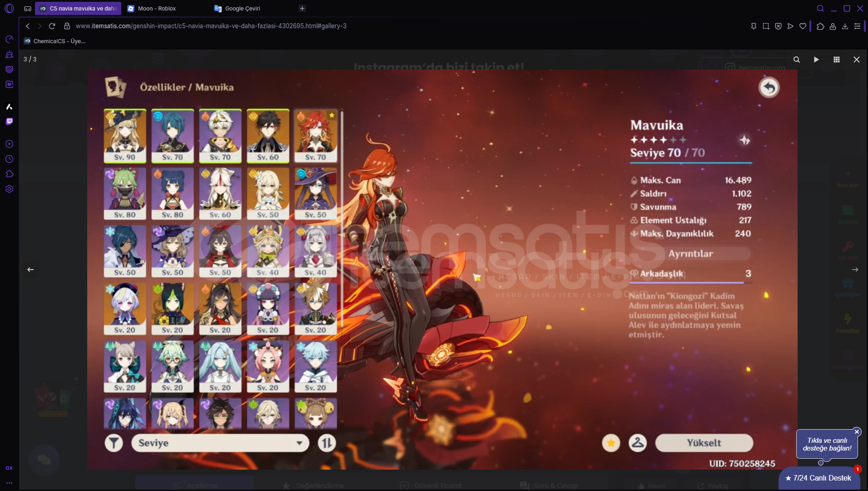This screenshot has height=491, width=868.
Task: Click the sparkle icon beside Mavuika stars
Action: pyautogui.click(x=744, y=140)
